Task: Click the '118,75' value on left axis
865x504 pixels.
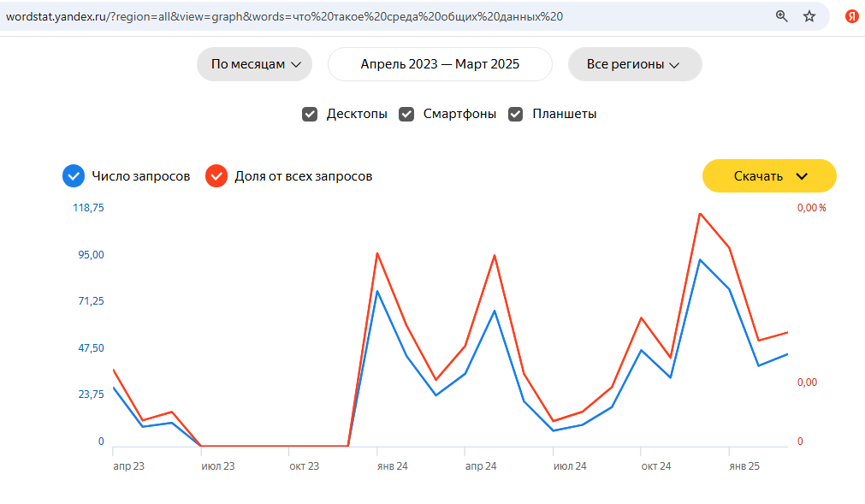Action: [89, 208]
